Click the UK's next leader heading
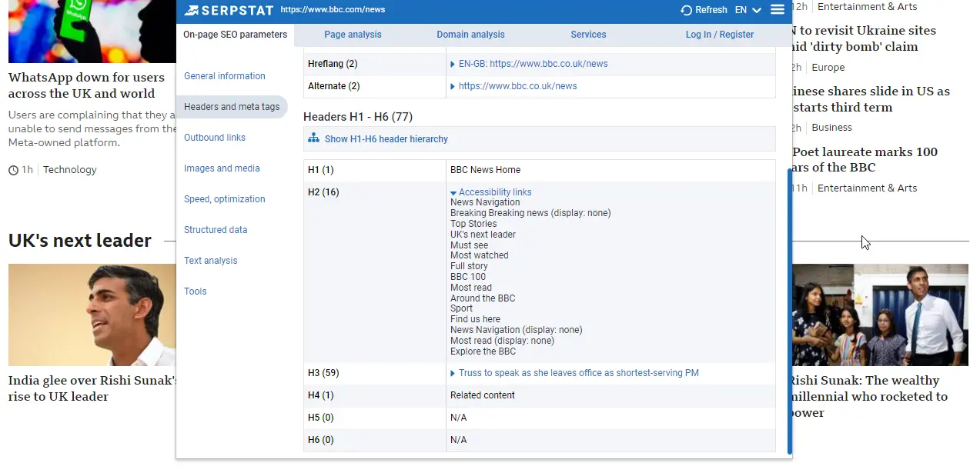This screenshot has height=473, width=980. (80, 241)
